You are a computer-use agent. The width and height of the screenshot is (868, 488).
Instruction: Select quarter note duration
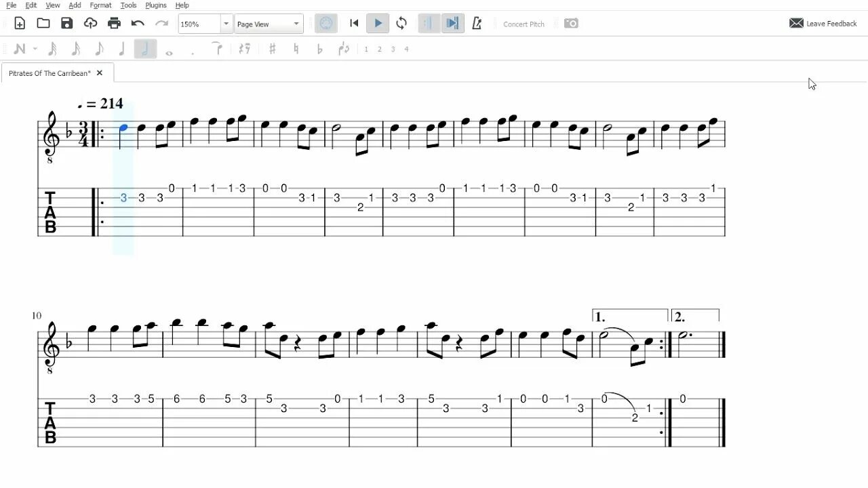(122, 49)
